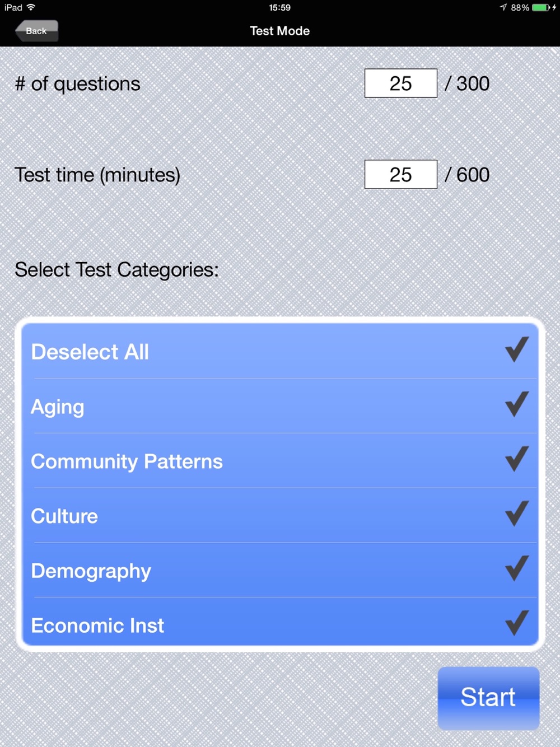The height and width of the screenshot is (747, 560).
Task: Tap the location services arrow icon
Action: [x=503, y=7]
